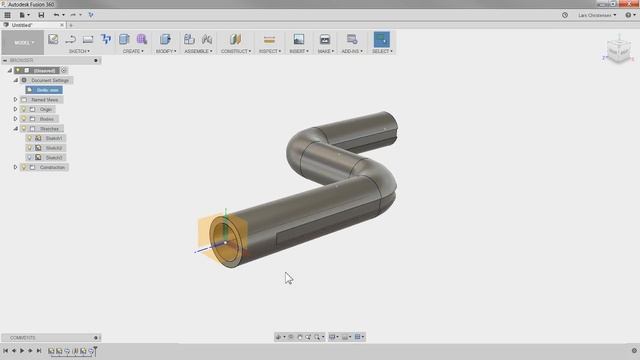
Task: Open the Help question mark menu
Action: tap(630, 15)
